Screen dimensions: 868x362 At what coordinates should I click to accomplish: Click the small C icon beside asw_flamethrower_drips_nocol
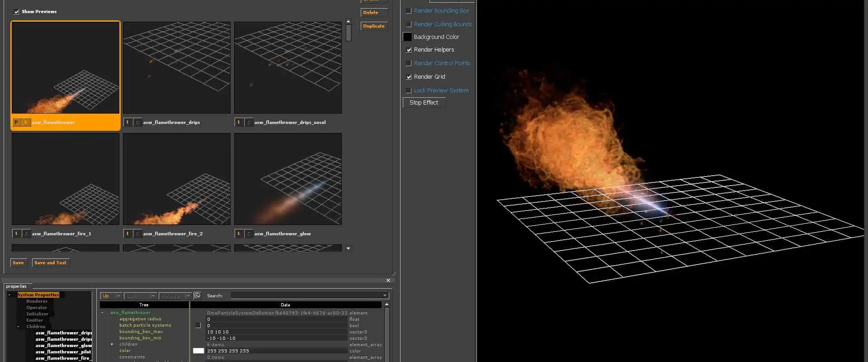pyautogui.click(x=249, y=122)
